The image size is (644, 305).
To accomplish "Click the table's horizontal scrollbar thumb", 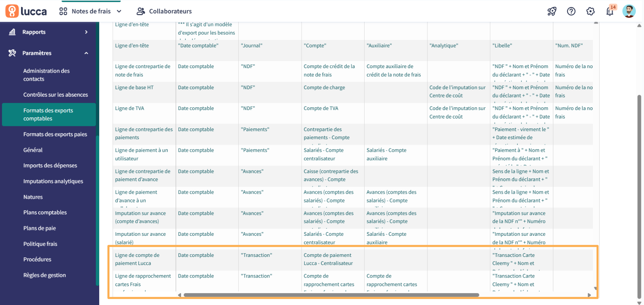I will click(331, 295).
